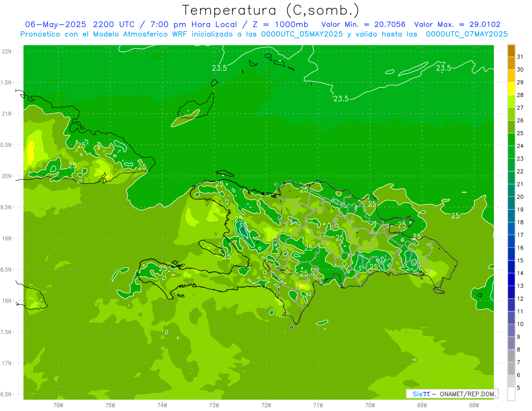Select the '0000UTC_05MAY2025' initialization time
Image resolution: width=532 pixels, height=411 pixels.
(x=302, y=34)
